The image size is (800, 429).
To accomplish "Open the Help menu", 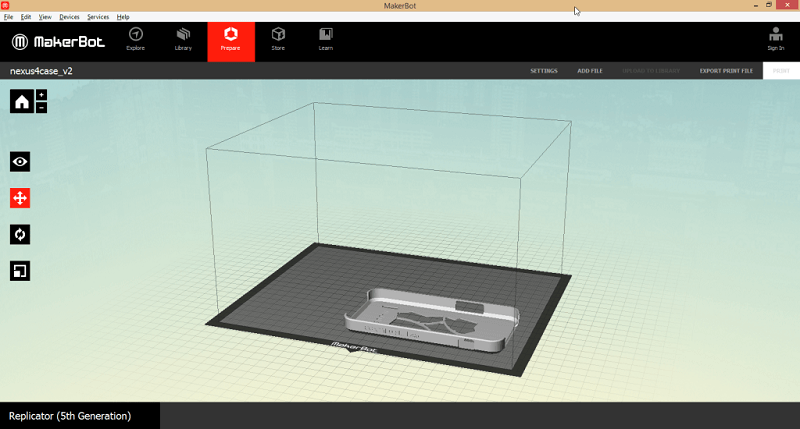I will (x=123, y=17).
